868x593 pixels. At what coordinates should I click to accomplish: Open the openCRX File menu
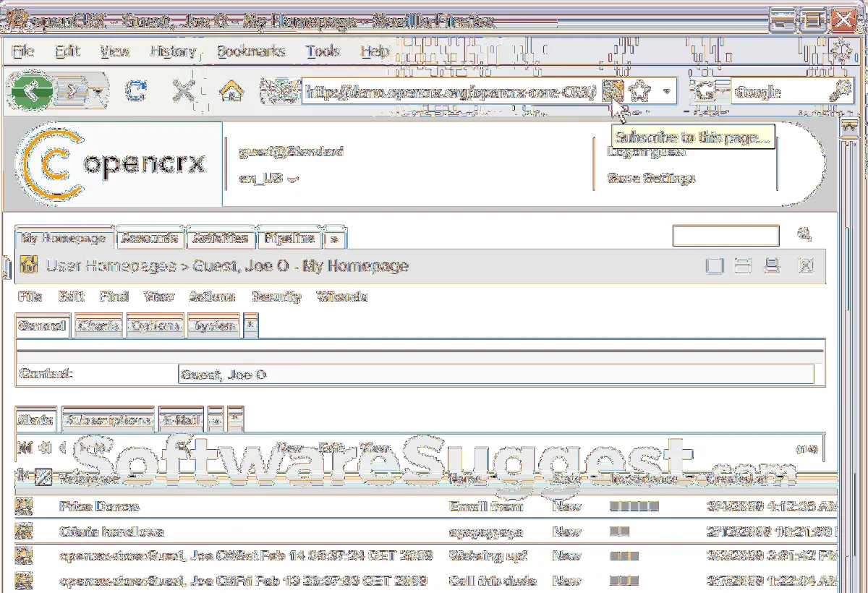[x=30, y=296]
